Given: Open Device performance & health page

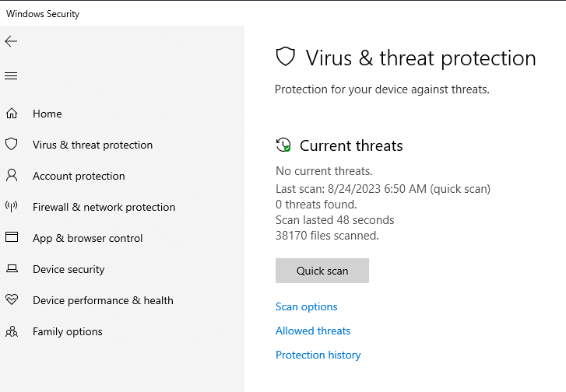Looking at the screenshot, I should [103, 300].
